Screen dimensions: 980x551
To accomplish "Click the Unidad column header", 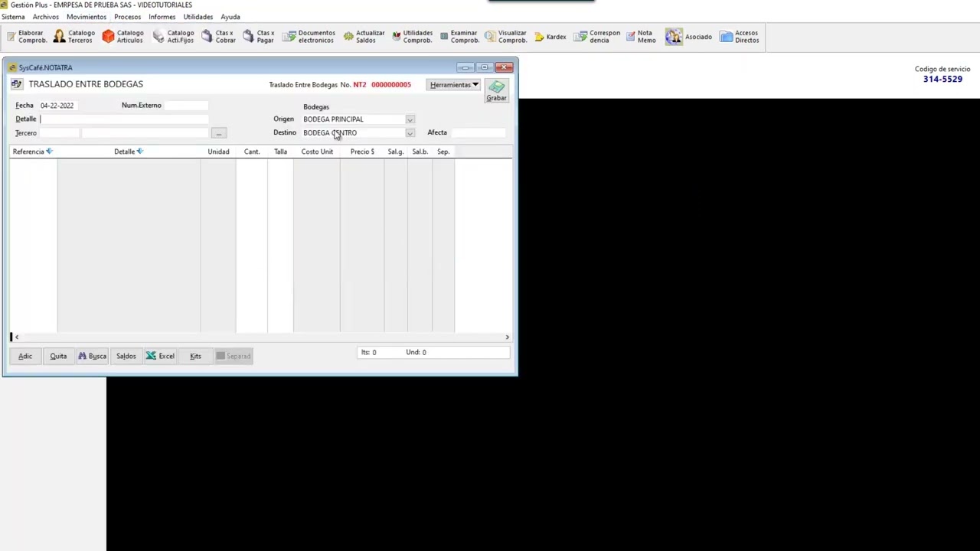I will pyautogui.click(x=218, y=152).
